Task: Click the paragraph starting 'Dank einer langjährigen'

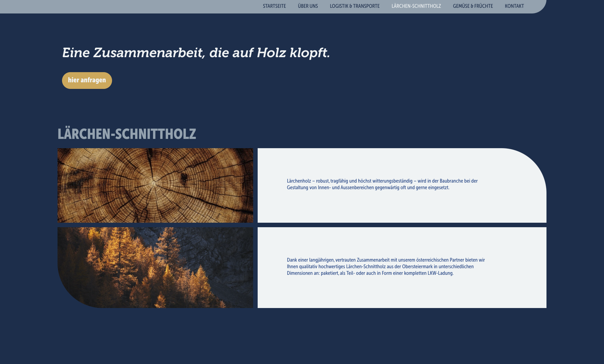Action: point(386,266)
